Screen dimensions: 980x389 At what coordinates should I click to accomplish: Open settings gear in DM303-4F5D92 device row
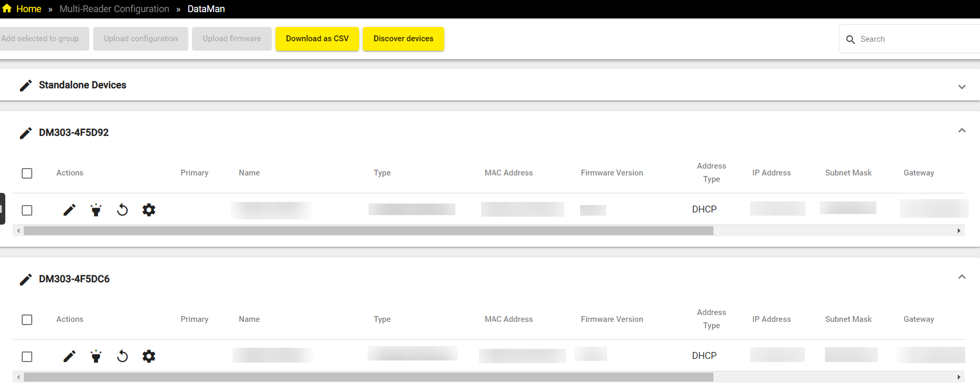point(149,210)
